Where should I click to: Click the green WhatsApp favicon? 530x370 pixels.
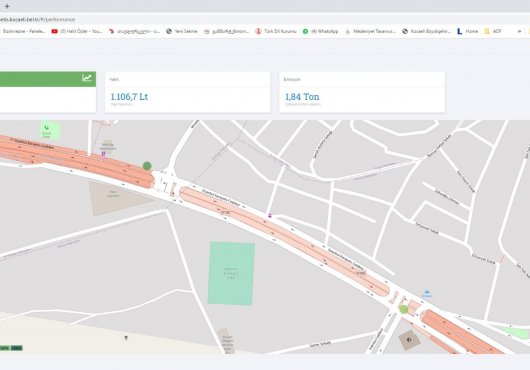click(305, 31)
